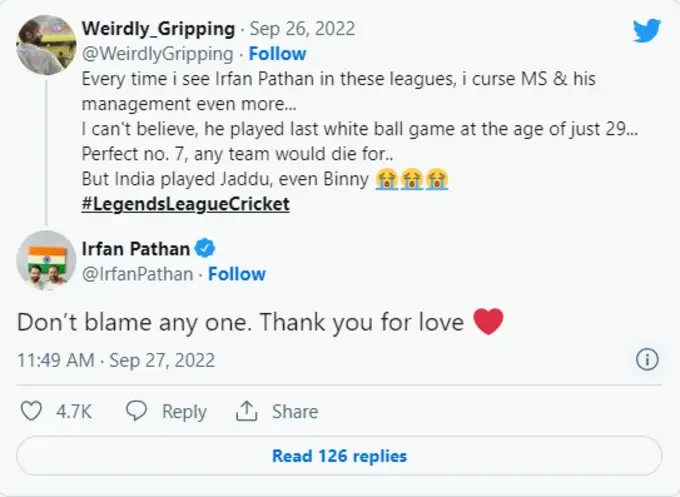Open the Read 126 replies button
Image resolution: width=680 pixels, height=497 pixels.
[x=339, y=456]
